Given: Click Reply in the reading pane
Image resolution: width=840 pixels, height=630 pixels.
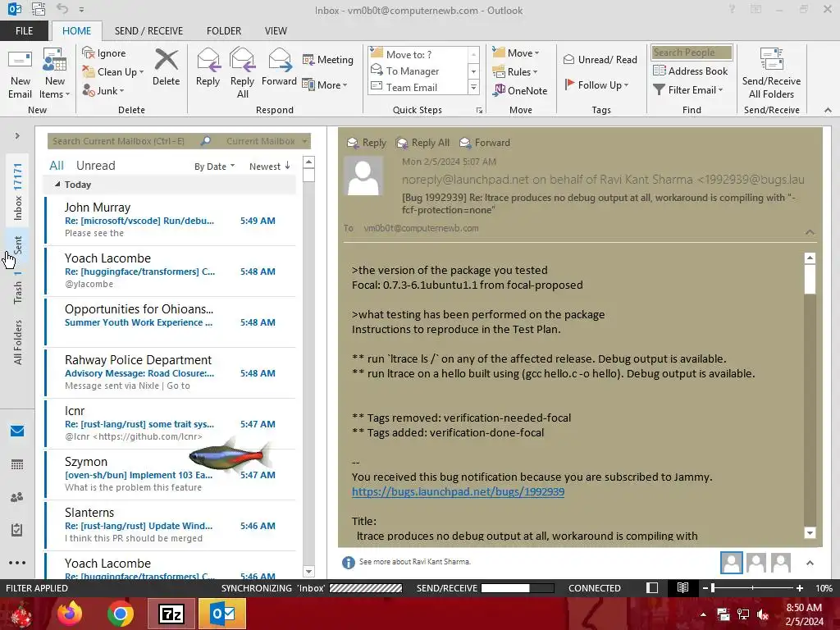Looking at the screenshot, I should click(367, 143).
